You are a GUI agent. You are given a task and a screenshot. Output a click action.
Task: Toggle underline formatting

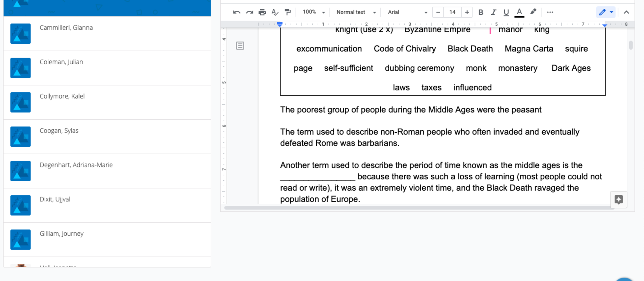pos(506,12)
